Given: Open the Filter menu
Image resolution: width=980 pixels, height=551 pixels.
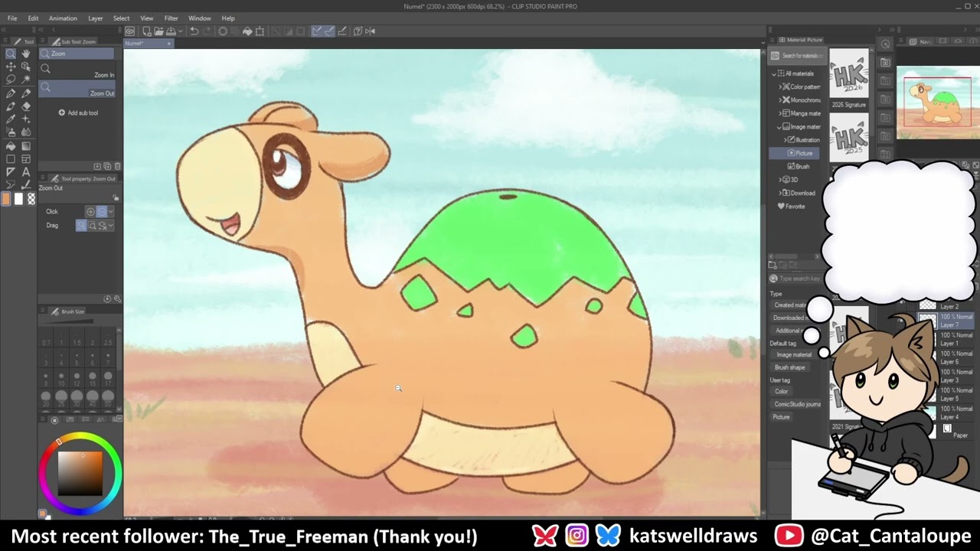Looking at the screenshot, I should [171, 18].
